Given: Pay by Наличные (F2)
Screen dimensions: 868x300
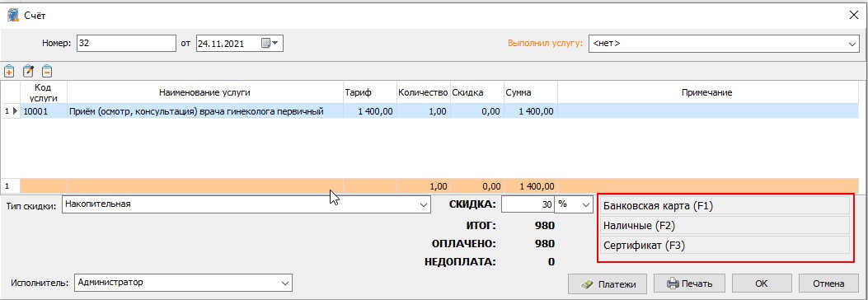Looking at the screenshot, I should coord(725,225).
